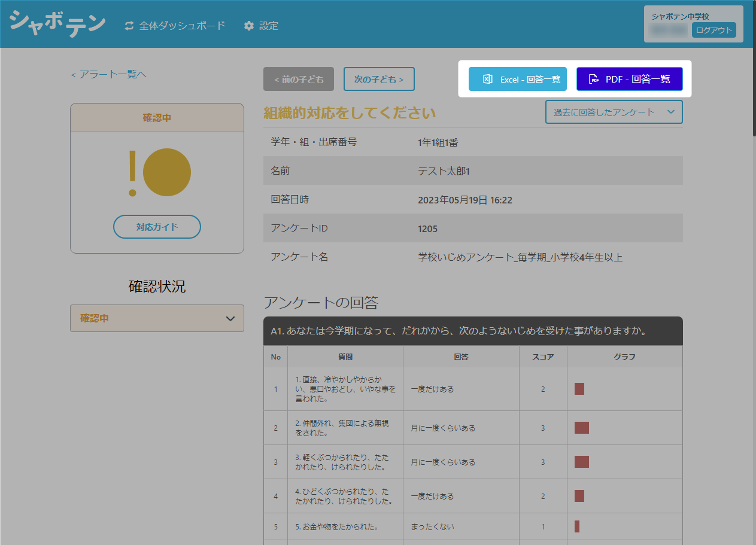This screenshot has height=545, width=756.
Task: Expand 過去に回答したアンケート dropdown
Action: coord(614,112)
